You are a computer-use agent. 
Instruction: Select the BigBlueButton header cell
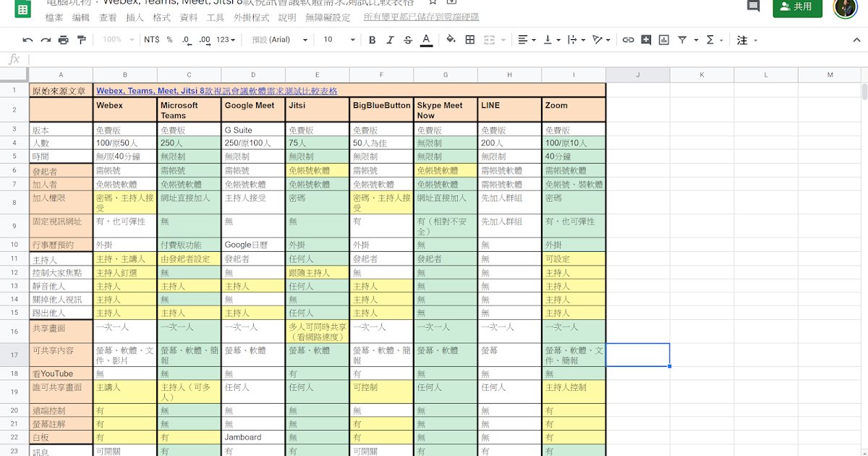point(381,110)
